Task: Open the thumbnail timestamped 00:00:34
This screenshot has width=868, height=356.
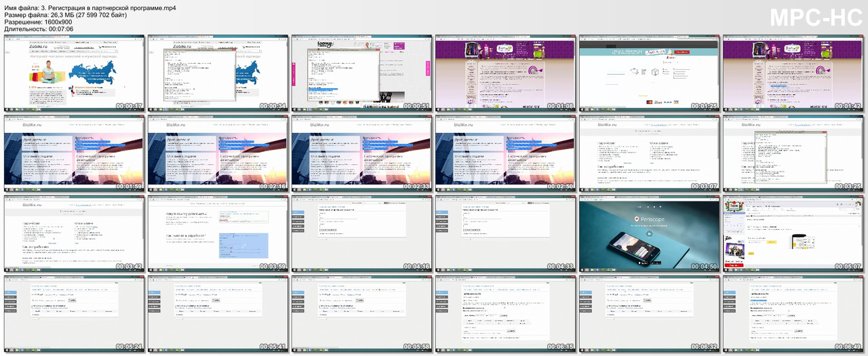Action: click(x=218, y=73)
